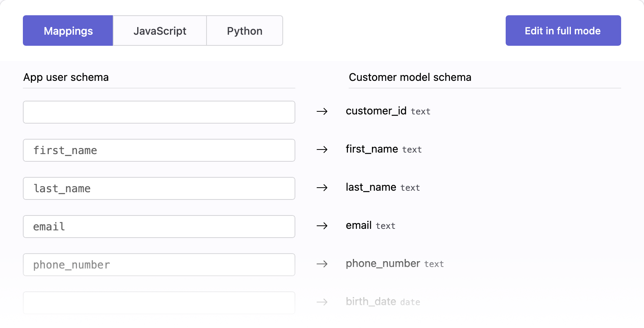Select the birth_date date schema label
The height and width of the screenshot is (328, 644).
click(x=383, y=302)
